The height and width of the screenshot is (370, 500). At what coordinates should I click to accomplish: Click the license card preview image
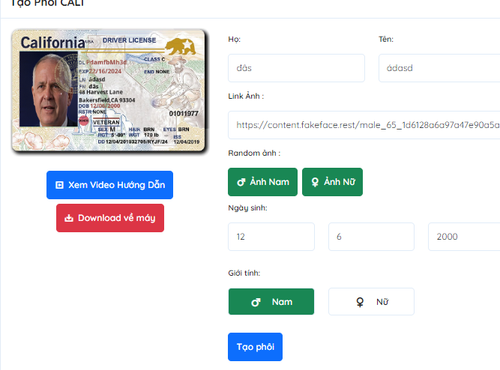click(109, 91)
